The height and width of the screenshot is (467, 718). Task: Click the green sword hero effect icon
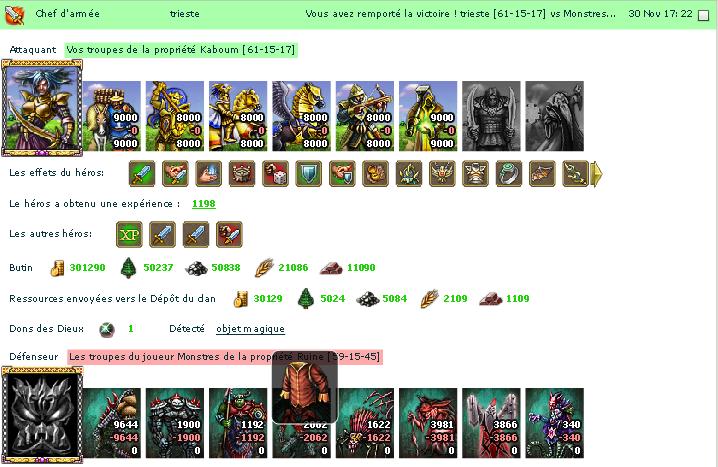[x=142, y=174]
